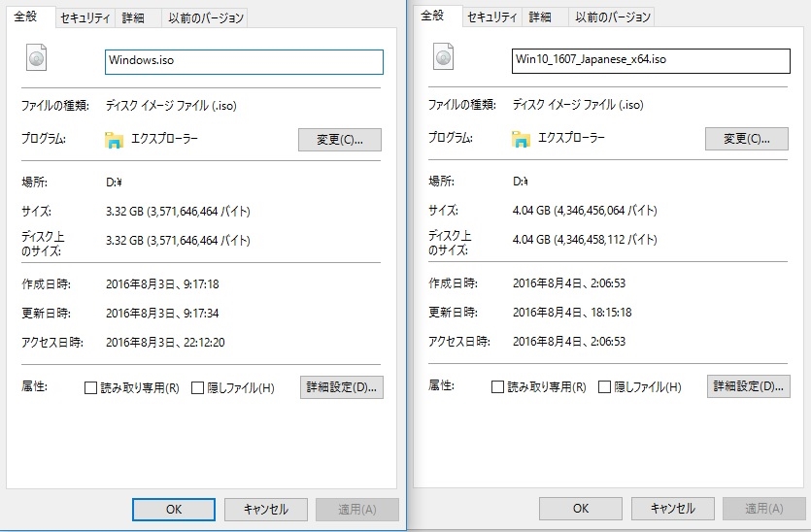The image size is (811, 532).
Task: Toggle 隠しファイル checkbox in the right dialog
Action: coord(605,387)
